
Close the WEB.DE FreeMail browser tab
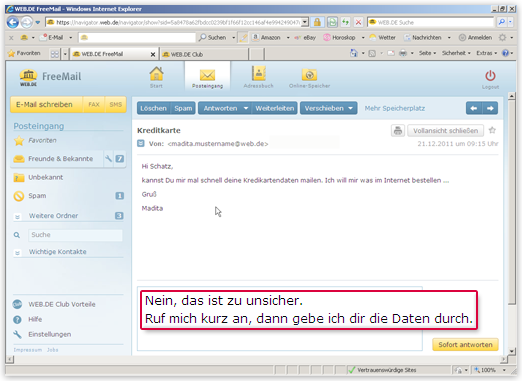[x=153, y=54]
